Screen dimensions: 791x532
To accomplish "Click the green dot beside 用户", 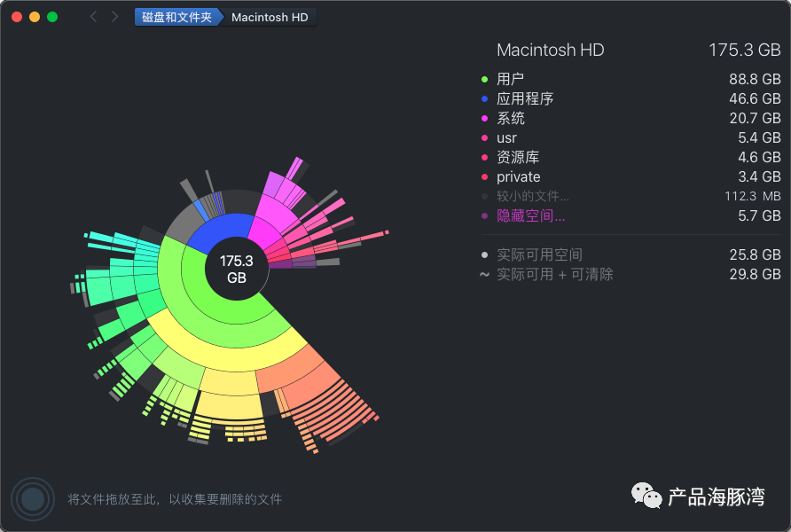I will point(485,79).
